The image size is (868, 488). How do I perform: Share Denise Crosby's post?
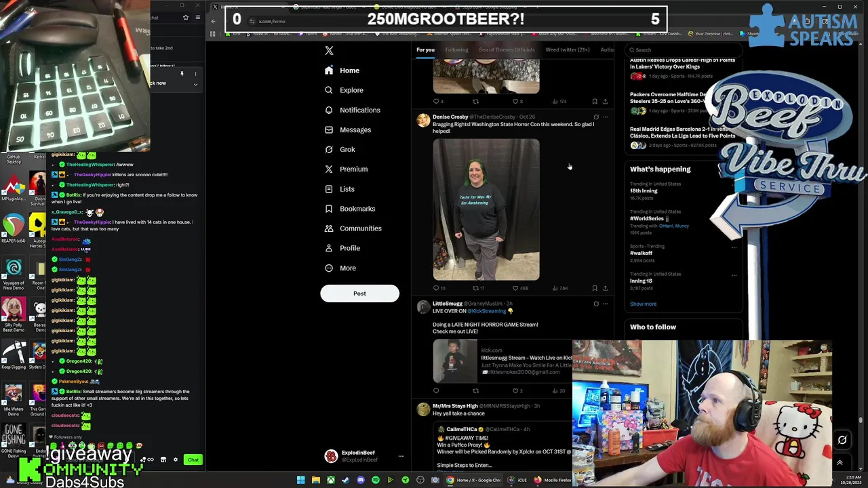pyautogui.click(x=605, y=288)
